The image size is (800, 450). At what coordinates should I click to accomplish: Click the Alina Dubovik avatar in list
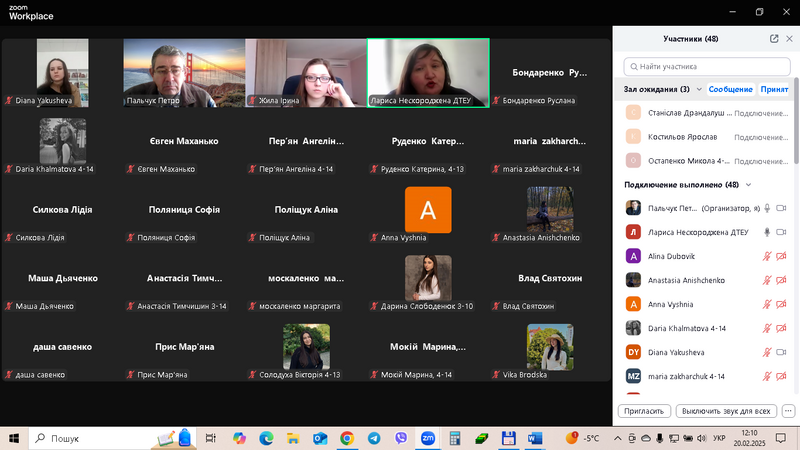(x=633, y=256)
